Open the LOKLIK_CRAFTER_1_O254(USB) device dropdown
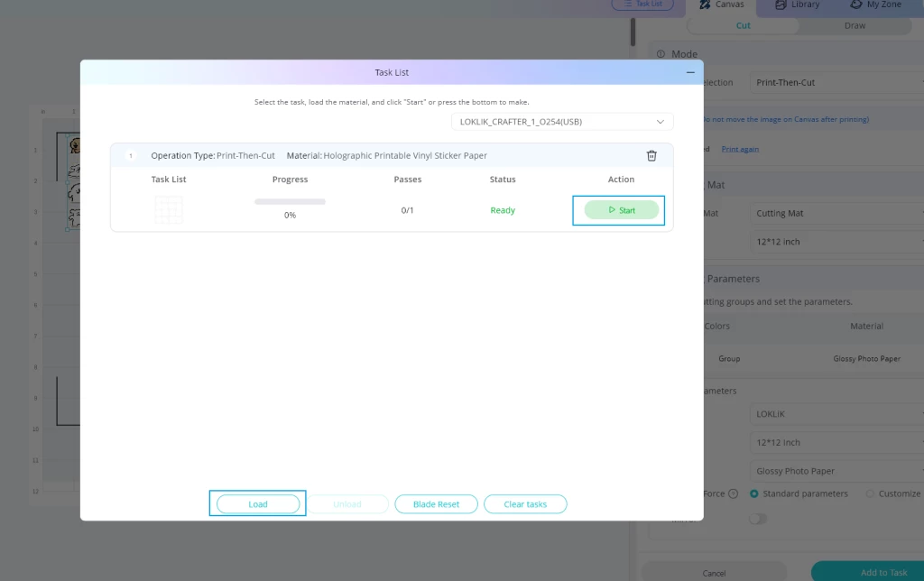The height and width of the screenshot is (581, 924). pos(562,122)
